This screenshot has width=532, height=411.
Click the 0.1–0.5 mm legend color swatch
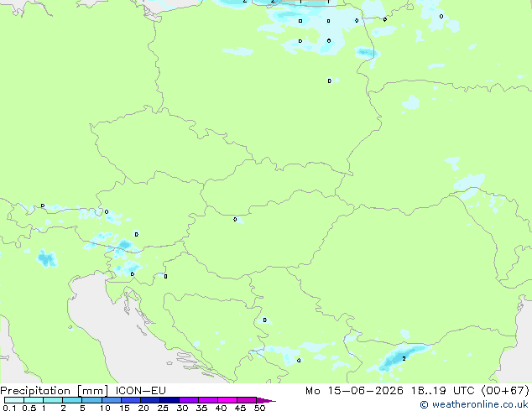tap(14, 400)
